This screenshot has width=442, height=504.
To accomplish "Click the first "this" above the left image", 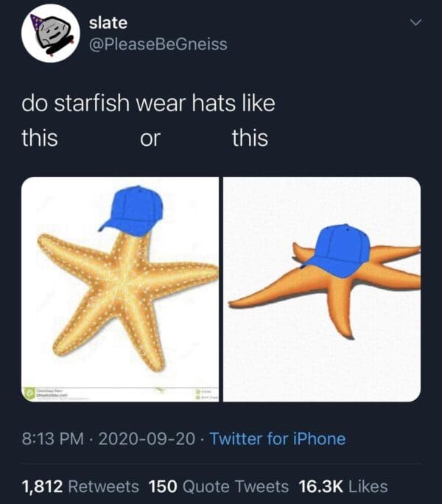I will pyautogui.click(x=40, y=138).
